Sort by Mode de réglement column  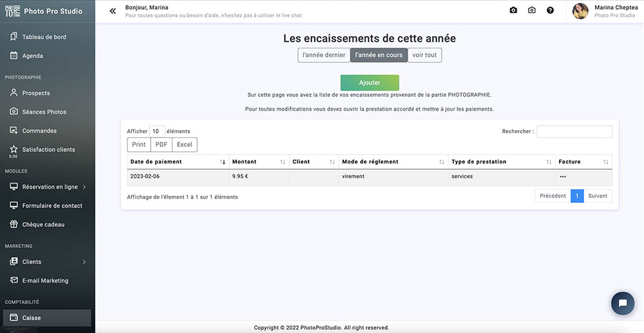pyautogui.click(x=393, y=162)
